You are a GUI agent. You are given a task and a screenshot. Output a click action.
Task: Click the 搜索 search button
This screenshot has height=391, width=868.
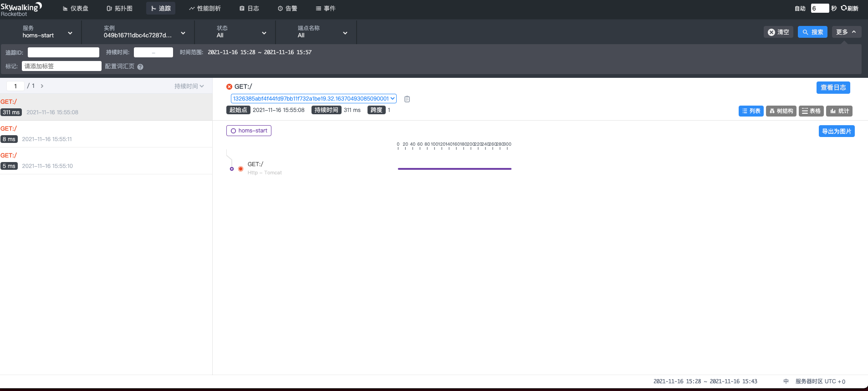pos(812,32)
